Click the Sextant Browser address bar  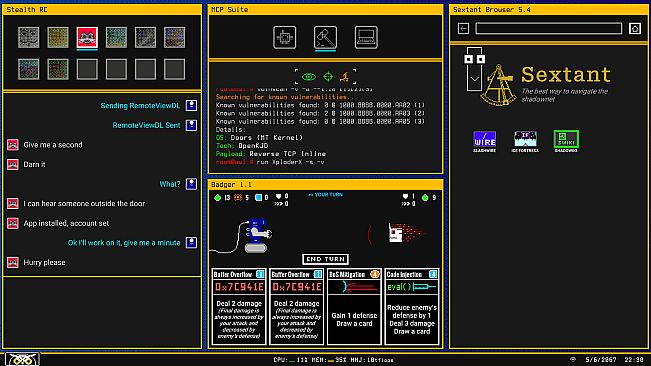click(548, 28)
